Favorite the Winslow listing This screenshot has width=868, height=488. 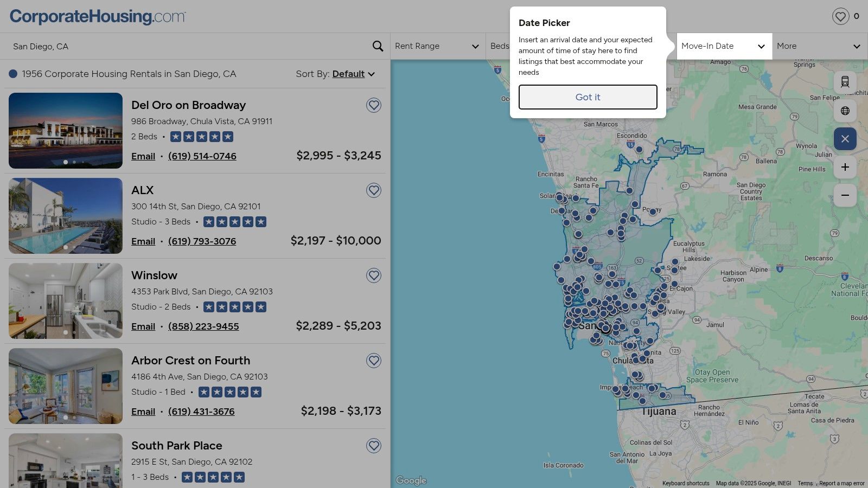point(374,275)
